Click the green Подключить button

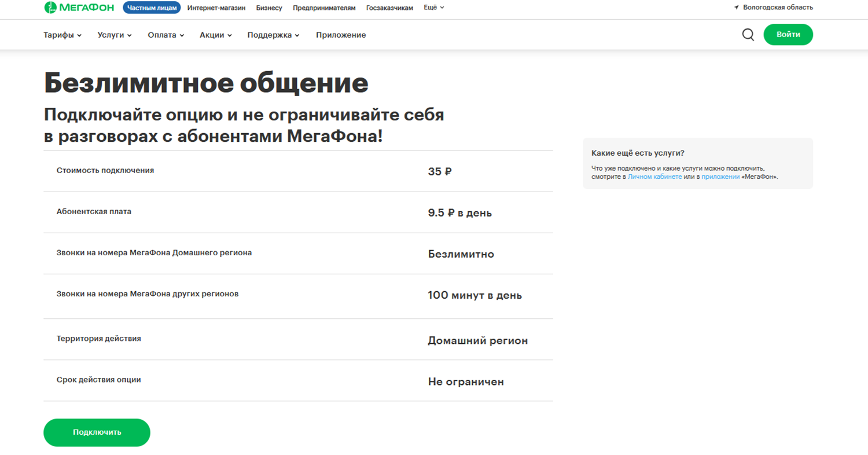97,432
